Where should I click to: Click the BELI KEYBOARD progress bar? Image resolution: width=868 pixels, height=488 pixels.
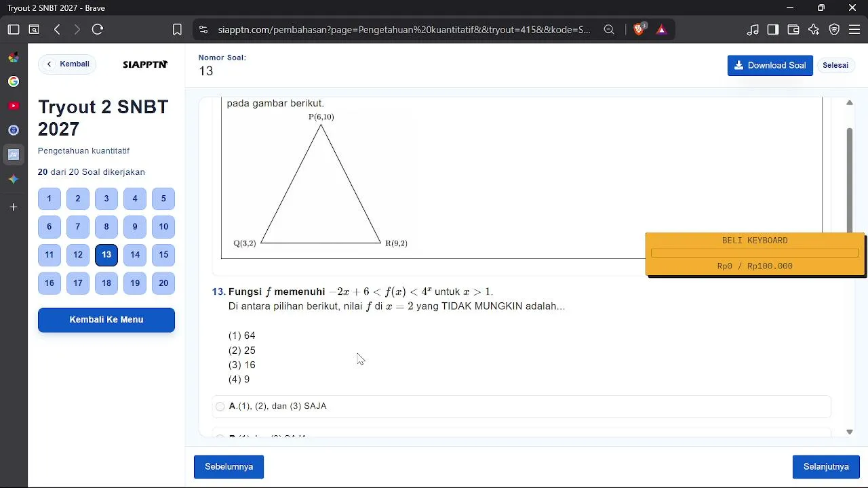tap(755, 253)
